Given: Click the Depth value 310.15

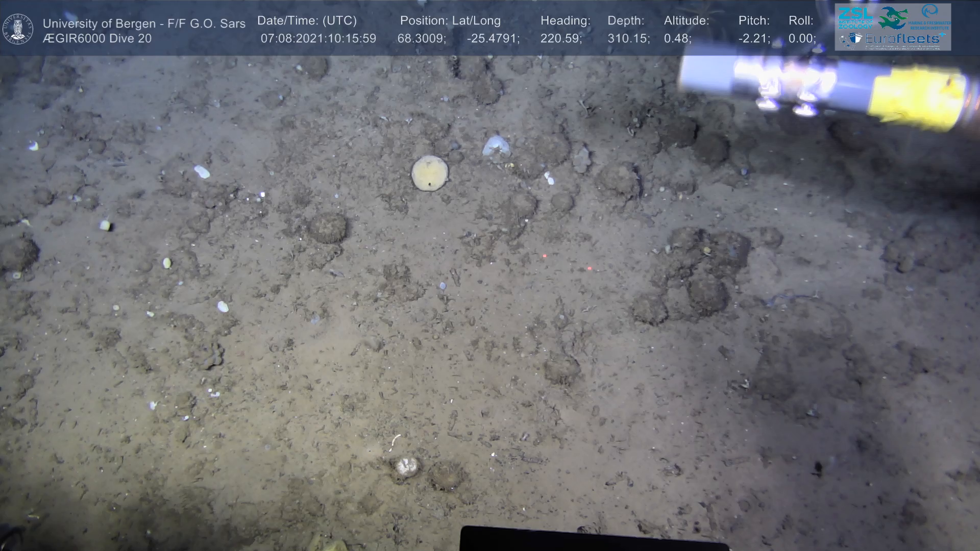Looking at the screenshot, I should (x=627, y=39).
